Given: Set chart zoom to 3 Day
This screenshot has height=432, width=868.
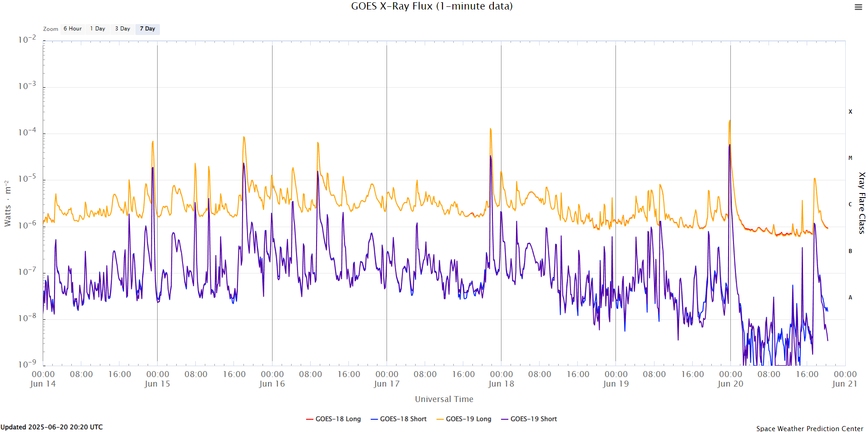Looking at the screenshot, I should click(123, 29).
